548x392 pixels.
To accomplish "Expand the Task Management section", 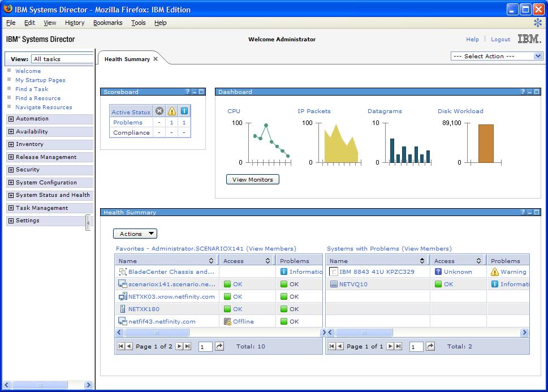I will 11,208.
